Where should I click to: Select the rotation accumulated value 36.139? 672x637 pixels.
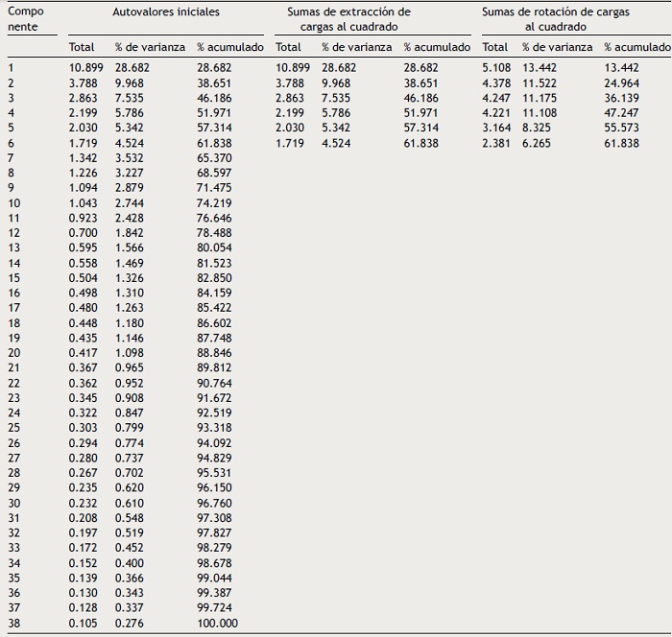coord(621,99)
